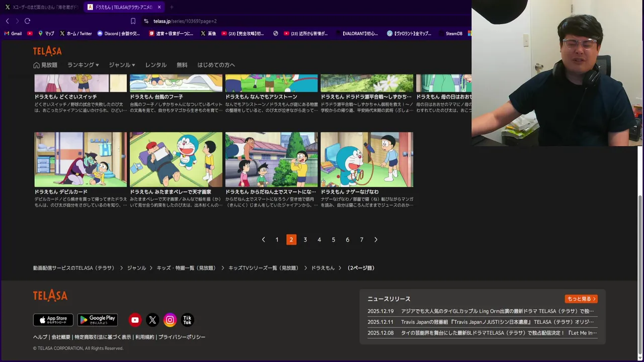Open the ホーム / Twitter bookmark

[76, 34]
